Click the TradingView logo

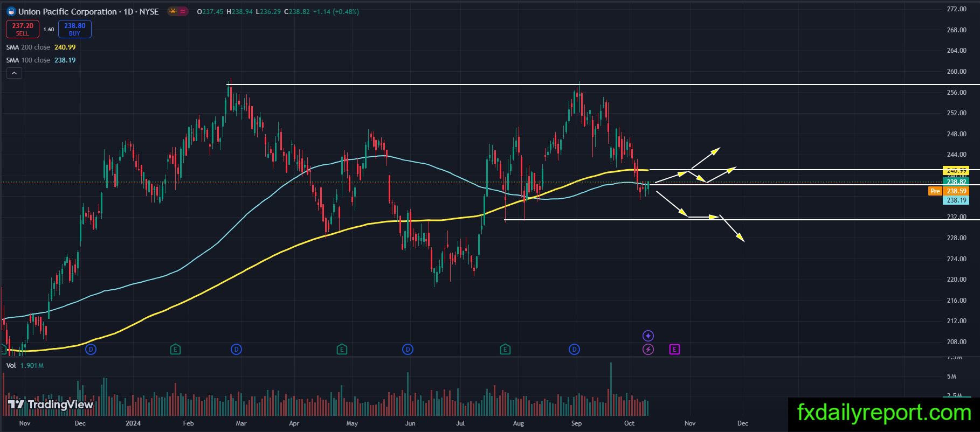[51, 405]
